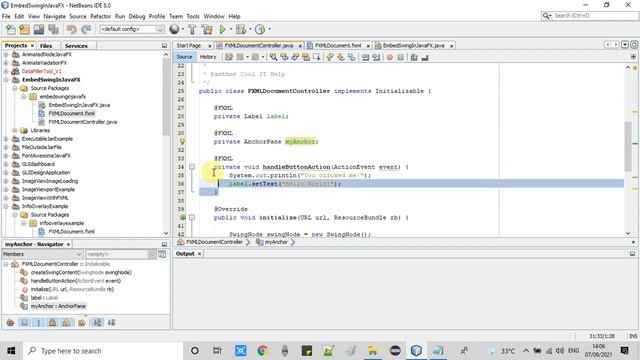Switch to the Services tab
This screenshot has width=640, height=360.
[x=76, y=46]
